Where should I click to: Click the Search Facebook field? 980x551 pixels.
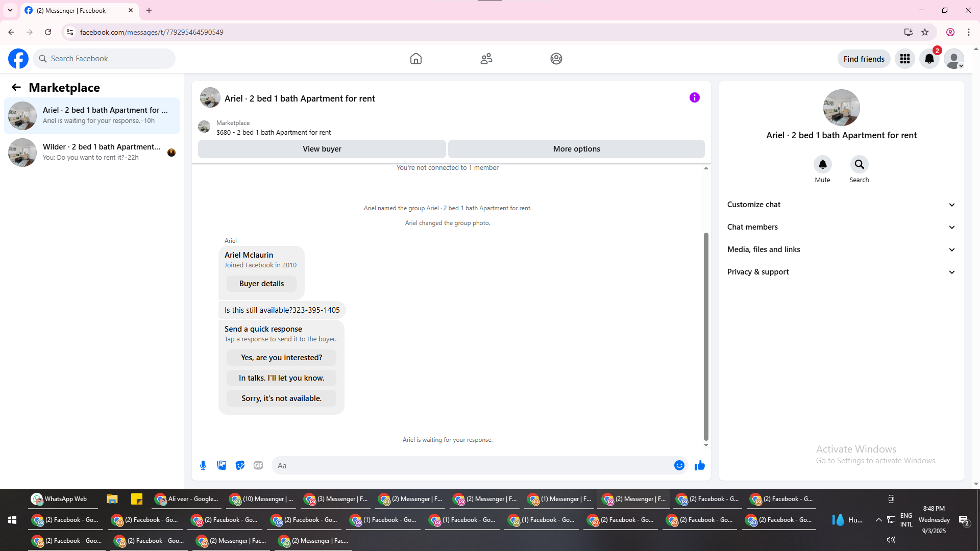(104, 59)
